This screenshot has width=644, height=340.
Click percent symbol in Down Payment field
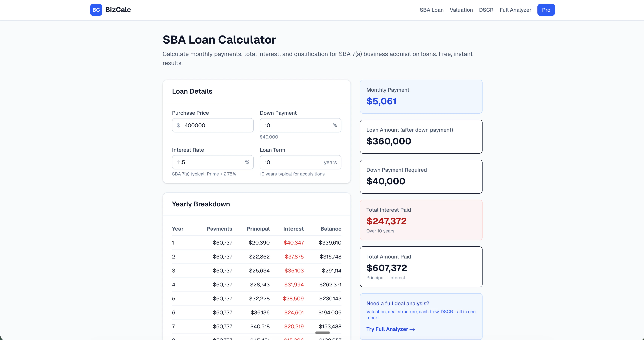click(335, 125)
